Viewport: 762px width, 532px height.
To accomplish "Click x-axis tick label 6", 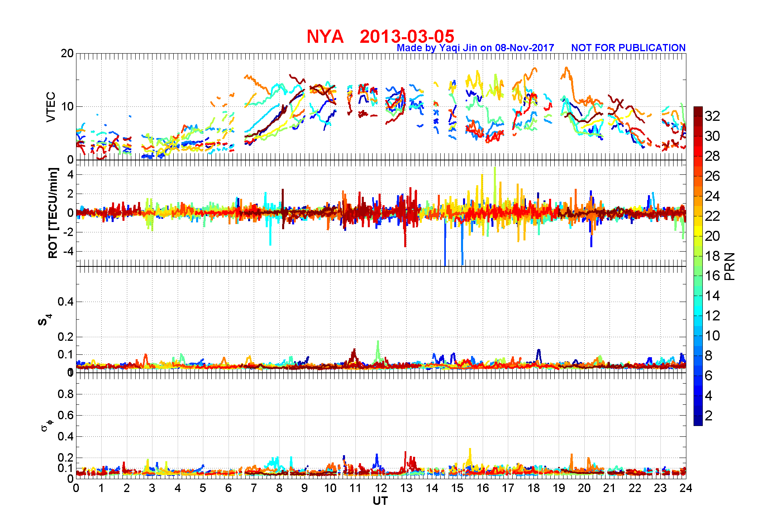I will [x=229, y=488].
